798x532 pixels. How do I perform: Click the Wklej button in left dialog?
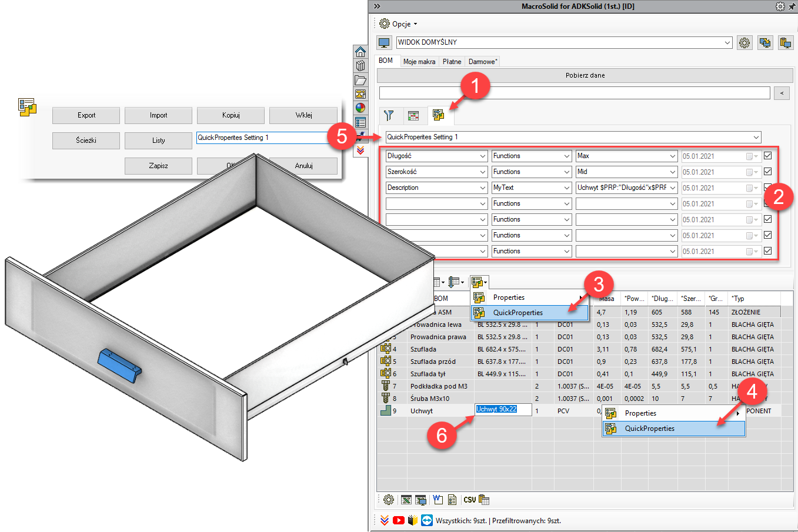click(303, 115)
